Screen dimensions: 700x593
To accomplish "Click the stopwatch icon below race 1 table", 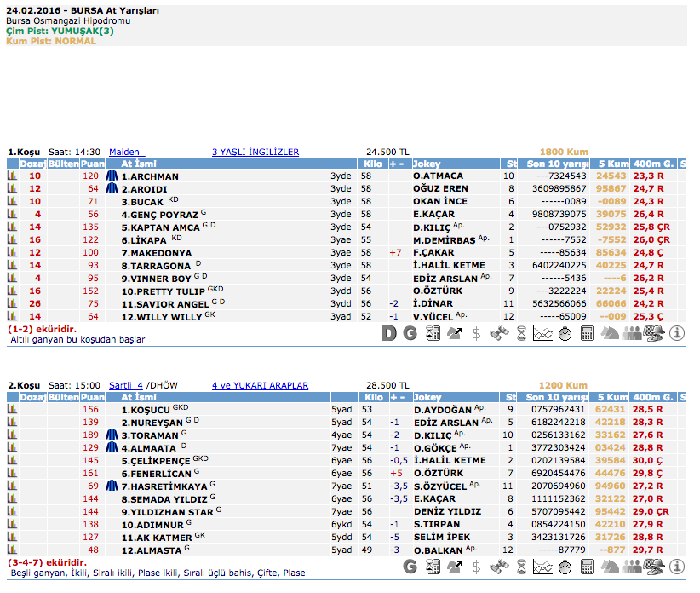I will (x=565, y=332).
